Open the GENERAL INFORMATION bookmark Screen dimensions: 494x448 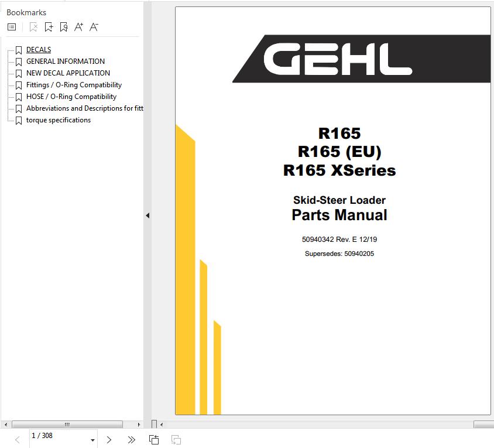66,61
